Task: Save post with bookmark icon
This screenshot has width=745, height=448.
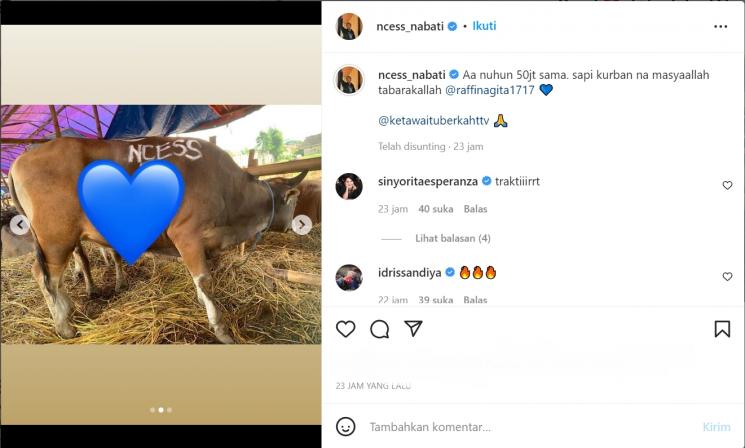Action: (722, 329)
